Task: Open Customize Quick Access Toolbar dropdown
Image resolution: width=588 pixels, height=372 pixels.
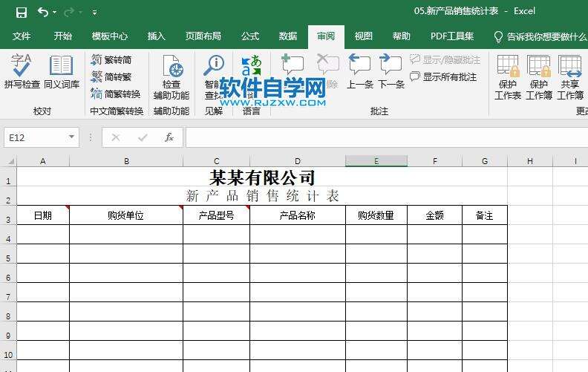Action: click(x=95, y=13)
